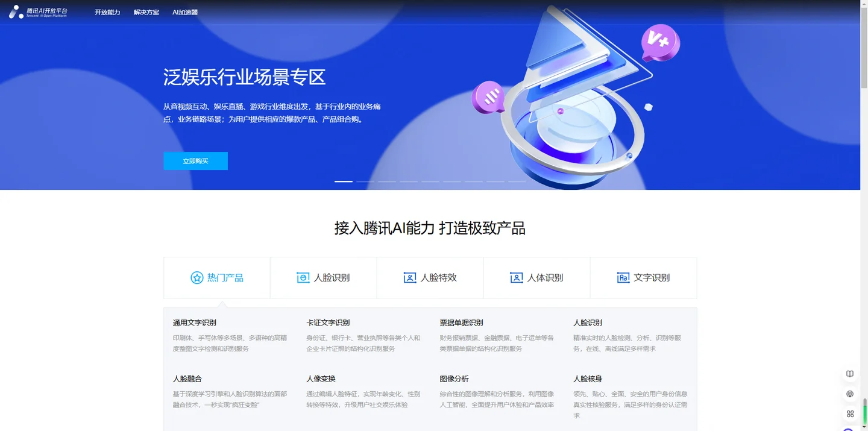Switch to the 热门产品 tab
This screenshot has width=868, height=431.
pyautogui.click(x=217, y=278)
